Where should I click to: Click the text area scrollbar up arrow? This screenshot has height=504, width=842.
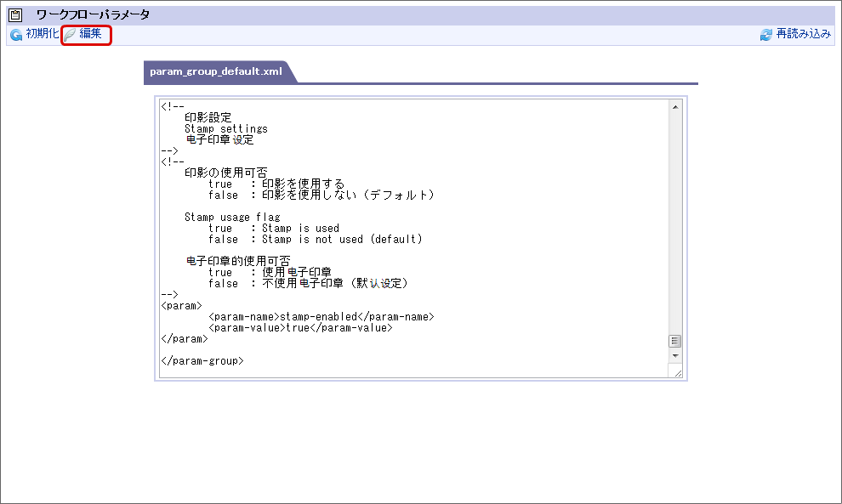675,107
